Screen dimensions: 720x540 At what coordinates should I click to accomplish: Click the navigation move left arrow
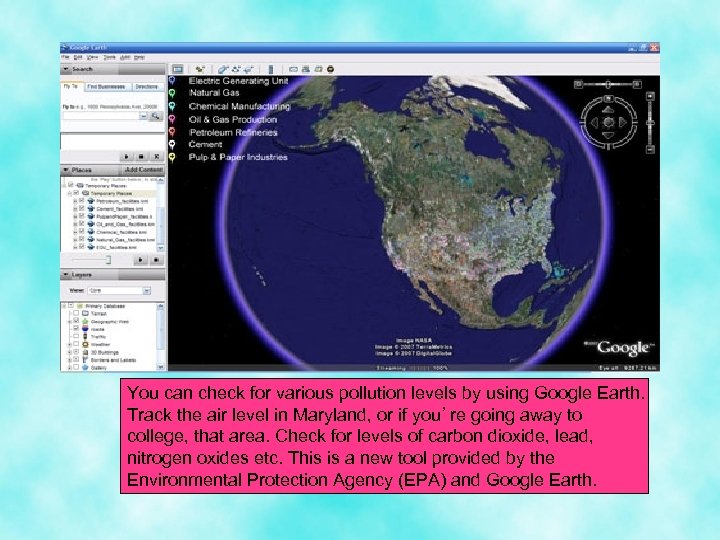coord(595,122)
